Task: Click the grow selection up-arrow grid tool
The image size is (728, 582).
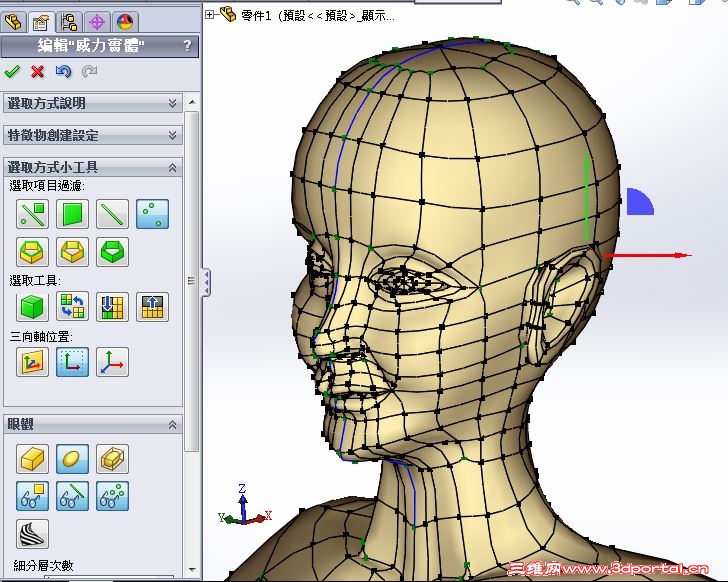Action: 152,307
